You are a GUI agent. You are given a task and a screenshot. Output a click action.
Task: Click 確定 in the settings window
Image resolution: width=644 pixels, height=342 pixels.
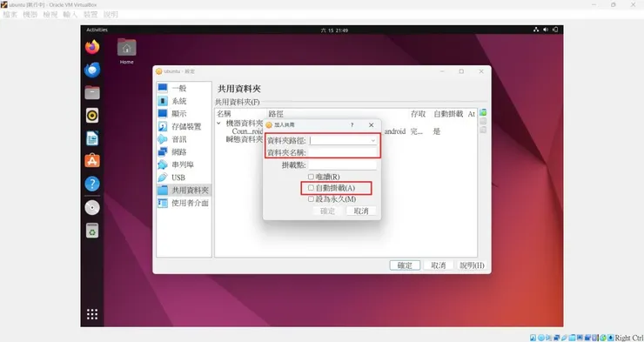pos(405,265)
